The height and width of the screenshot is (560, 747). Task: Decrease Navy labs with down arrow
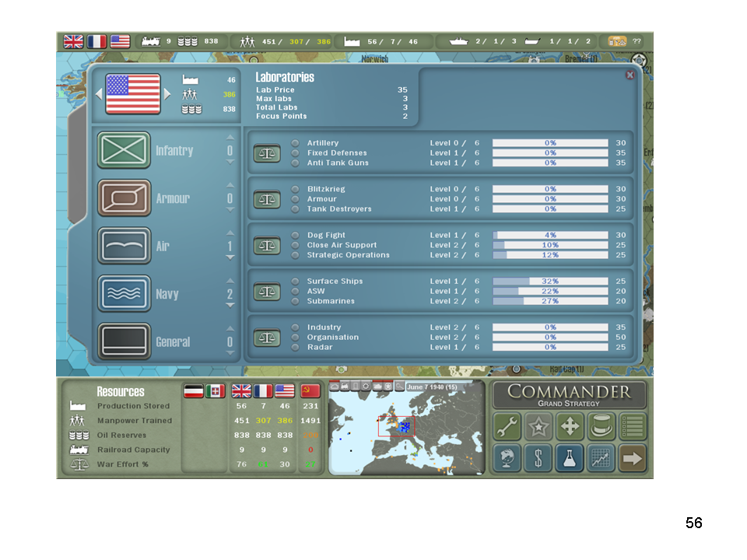coord(230,306)
